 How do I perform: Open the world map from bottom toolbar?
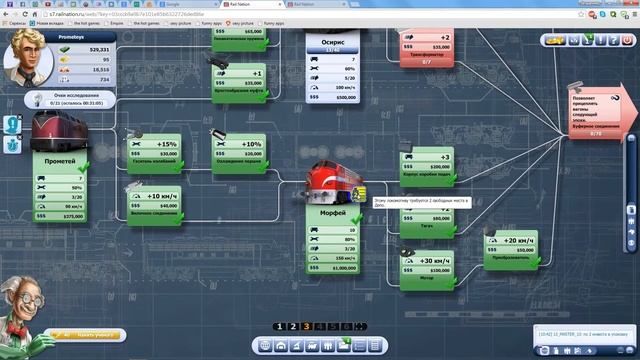(265, 346)
